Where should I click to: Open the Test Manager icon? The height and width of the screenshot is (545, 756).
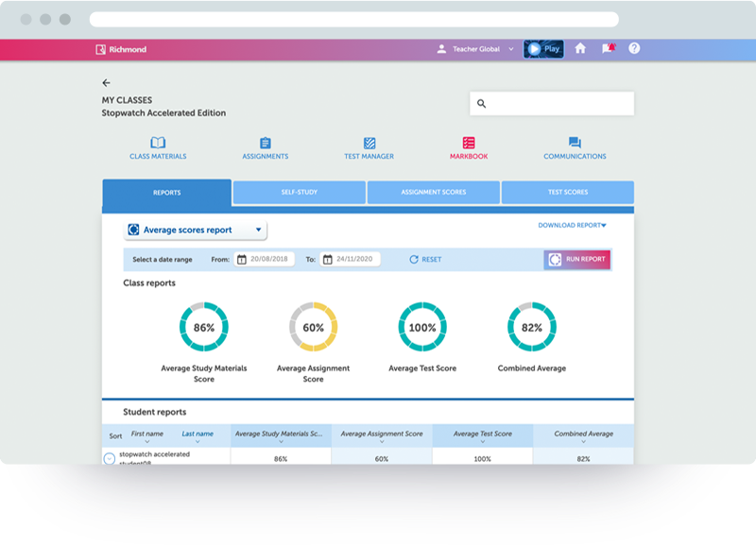point(369,144)
